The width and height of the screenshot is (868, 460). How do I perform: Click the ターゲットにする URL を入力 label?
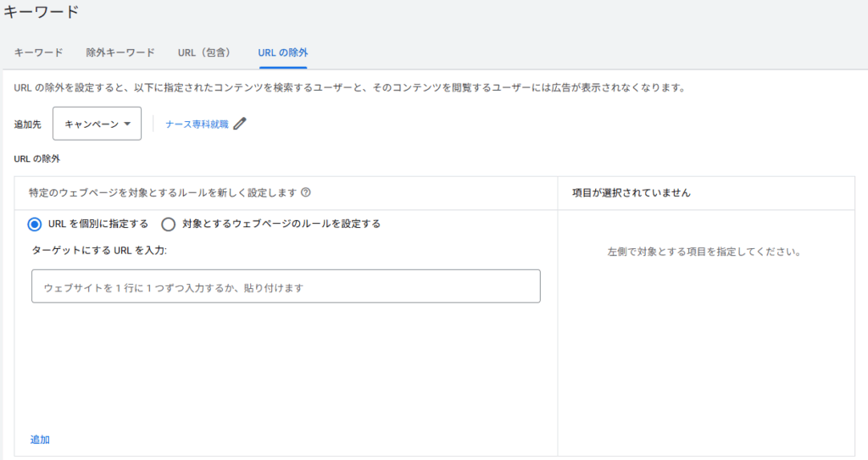[99, 250]
